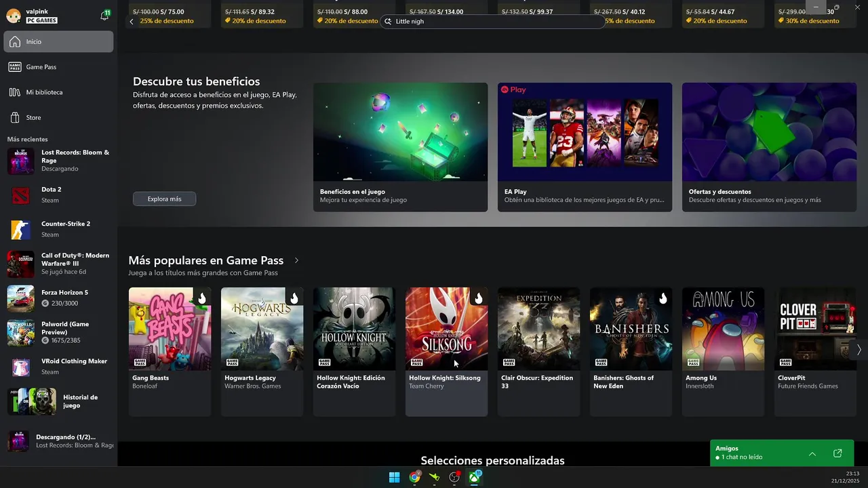Open Dota 2 from recent games
Screen dimensions: 868x488
58,195
